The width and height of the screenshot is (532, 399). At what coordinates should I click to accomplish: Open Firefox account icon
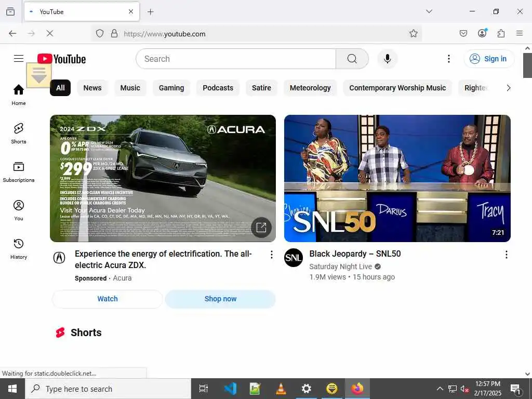tap(482, 33)
